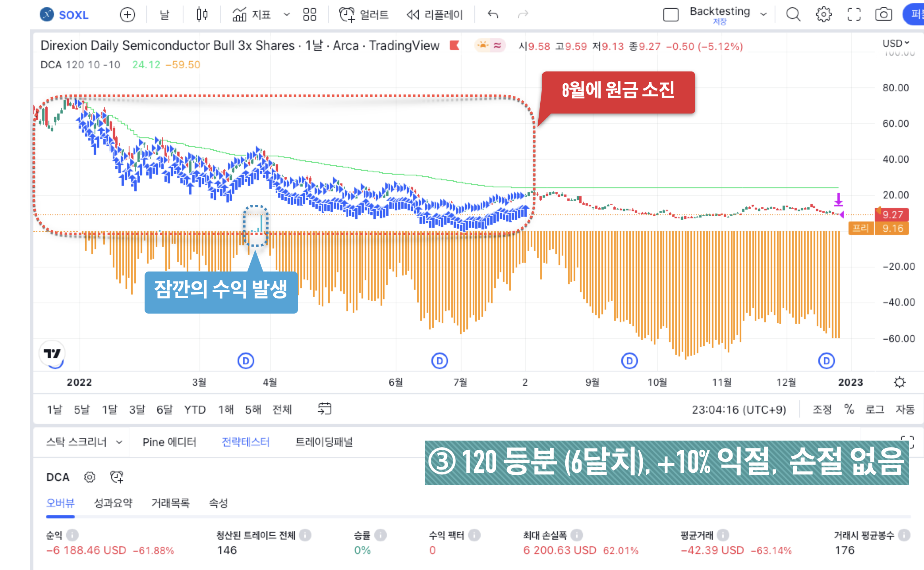Open the indicators panel via 지표 icon

pyautogui.click(x=250, y=15)
